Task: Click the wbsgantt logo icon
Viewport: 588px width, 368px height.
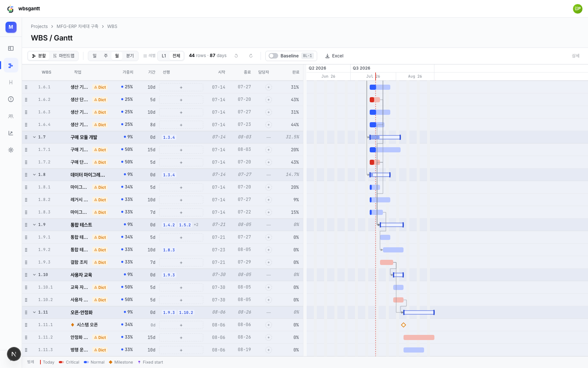Action: pyautogui.click(x=10, y=9)
